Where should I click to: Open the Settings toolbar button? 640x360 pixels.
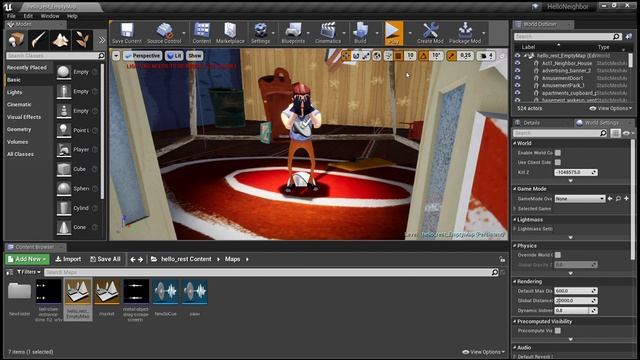pos(260,33)
